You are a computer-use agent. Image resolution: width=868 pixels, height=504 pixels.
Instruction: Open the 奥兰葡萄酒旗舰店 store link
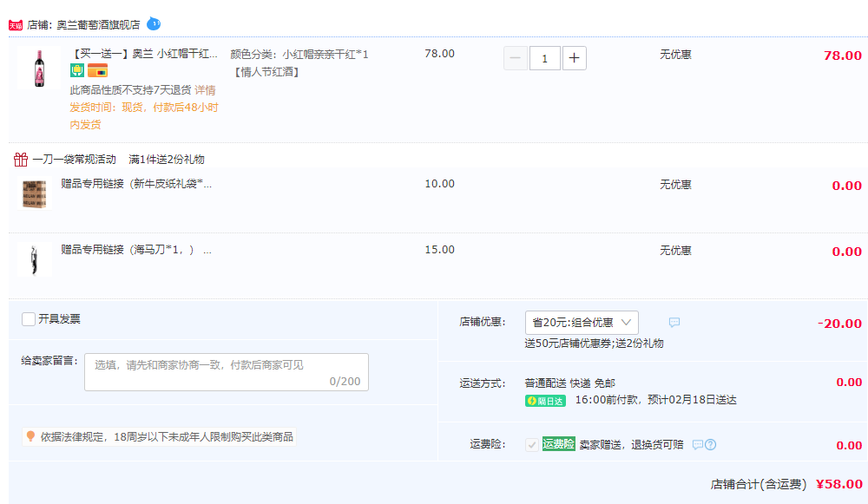(98, 25)
